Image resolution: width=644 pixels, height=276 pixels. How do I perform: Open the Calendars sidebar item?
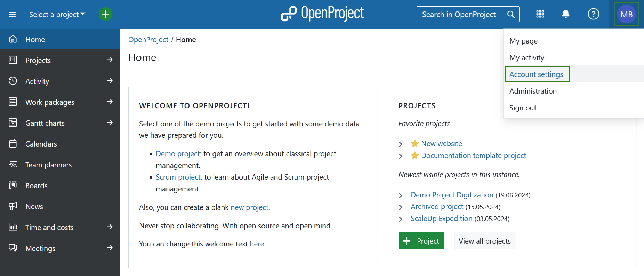60,143
